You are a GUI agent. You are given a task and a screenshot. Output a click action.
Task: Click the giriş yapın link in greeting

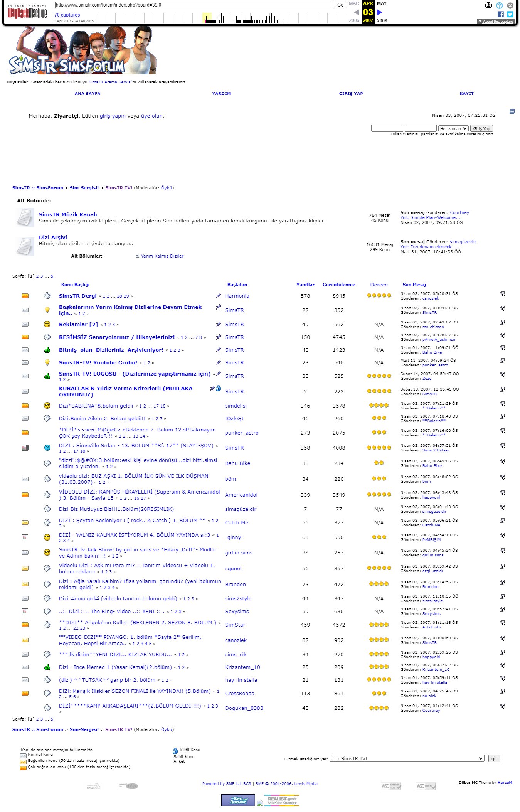[x=113, y=116]
